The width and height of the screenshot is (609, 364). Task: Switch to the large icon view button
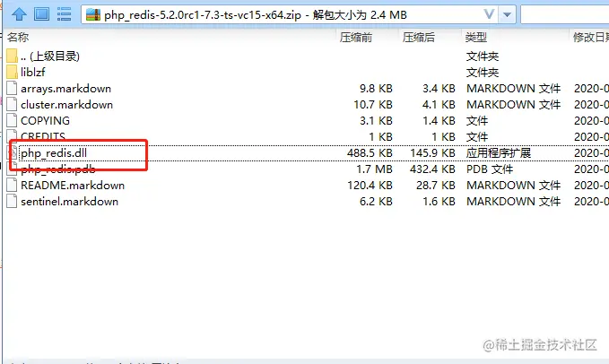[x=41, y=14]
